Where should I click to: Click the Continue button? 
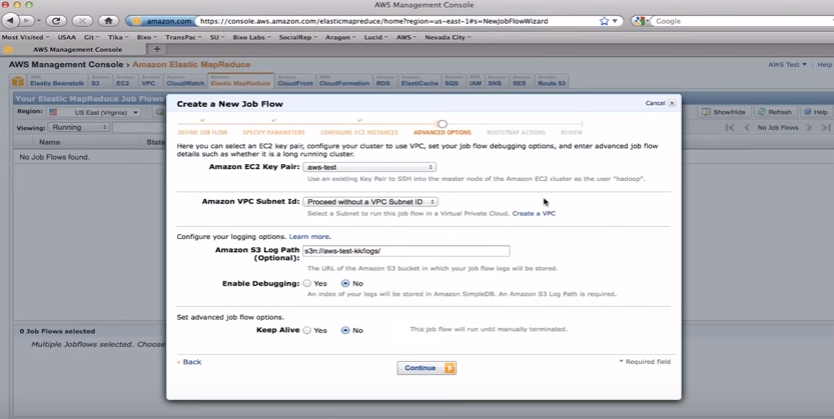click(427, 368)
